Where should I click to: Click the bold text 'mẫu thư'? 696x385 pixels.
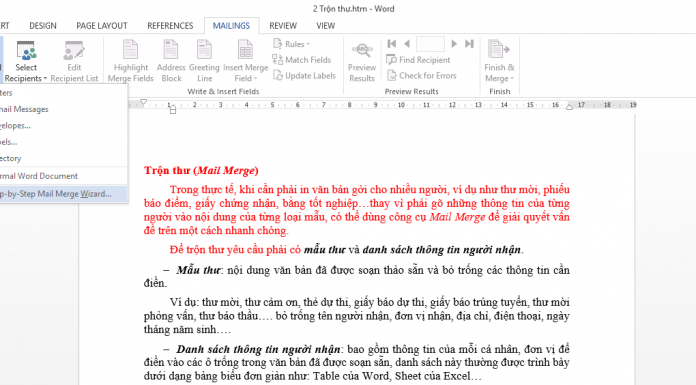(324, 250)
